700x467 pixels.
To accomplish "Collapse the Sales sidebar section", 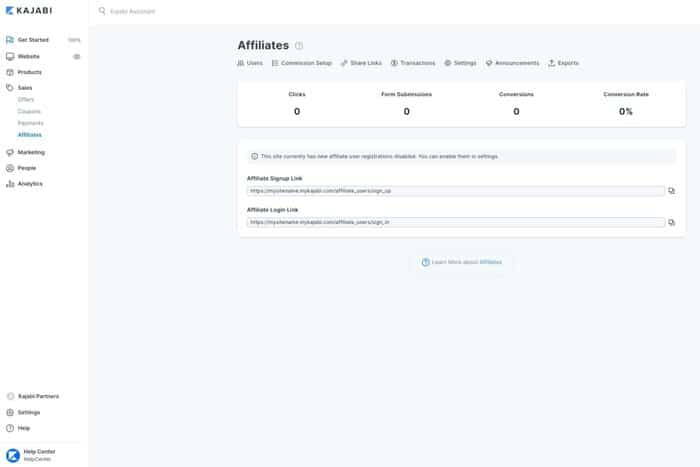I will click(25, 88).
